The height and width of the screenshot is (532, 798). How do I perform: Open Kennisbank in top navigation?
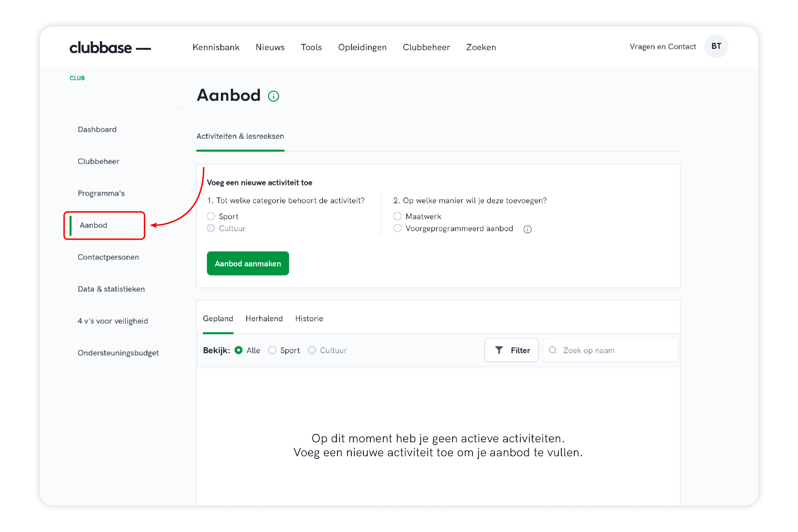coord(216,48)
